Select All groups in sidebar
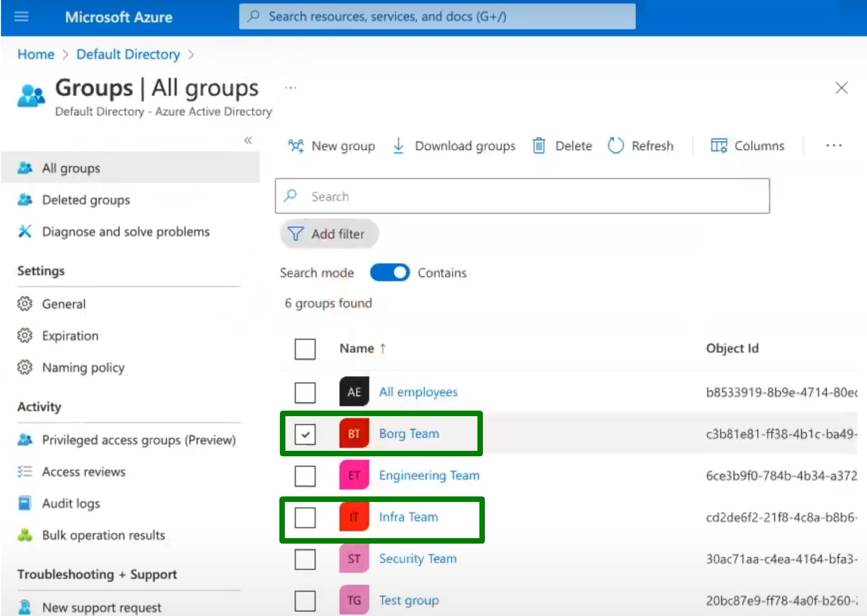Image resolution: width=867 pixels, height=616 pixels. (130, 168)
